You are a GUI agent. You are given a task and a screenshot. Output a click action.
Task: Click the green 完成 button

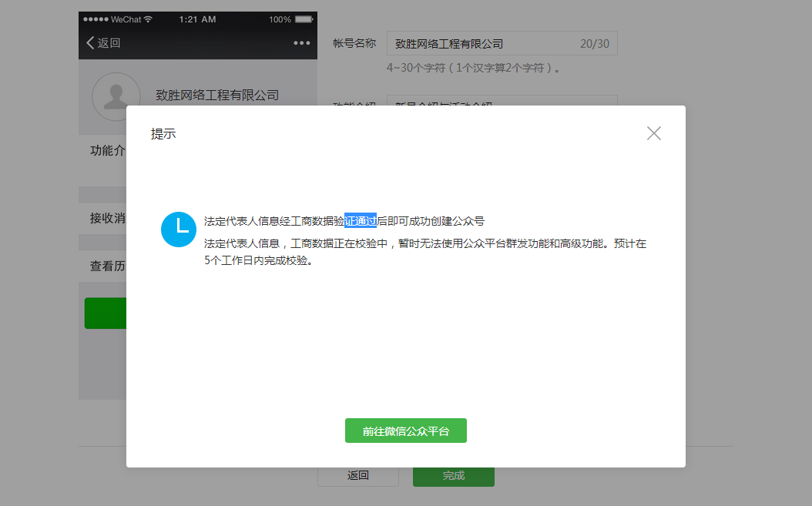[x=454, y=477]
